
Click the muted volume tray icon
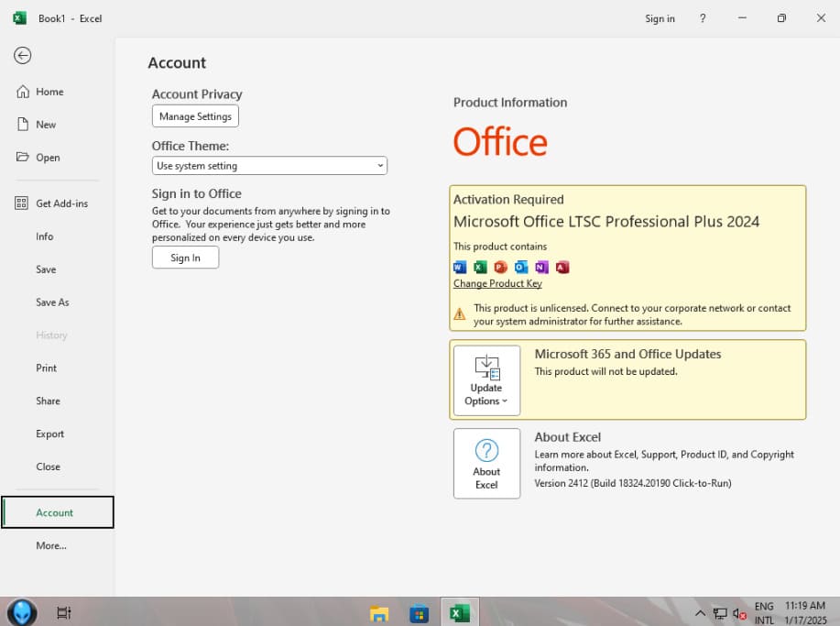739,614
